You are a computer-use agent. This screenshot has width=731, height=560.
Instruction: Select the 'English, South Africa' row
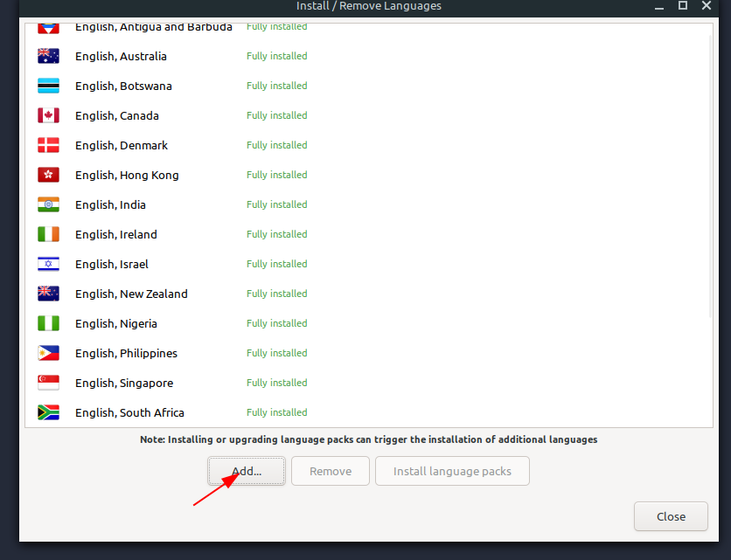367,412
